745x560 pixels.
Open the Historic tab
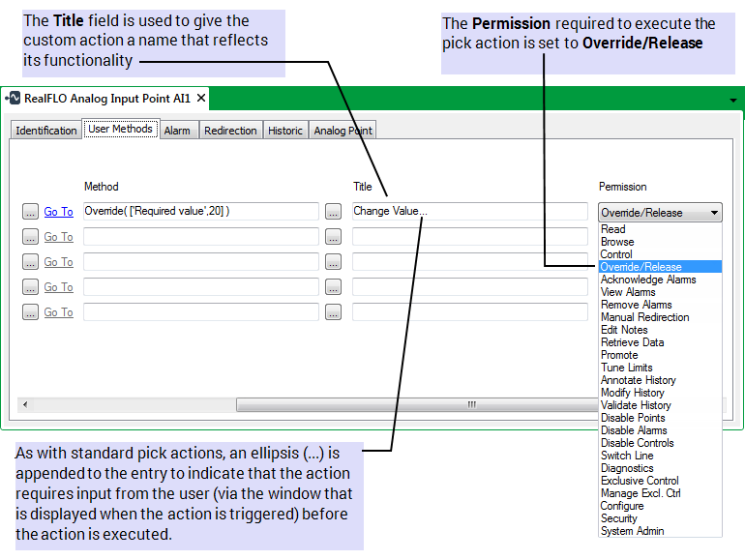[285, 131]
